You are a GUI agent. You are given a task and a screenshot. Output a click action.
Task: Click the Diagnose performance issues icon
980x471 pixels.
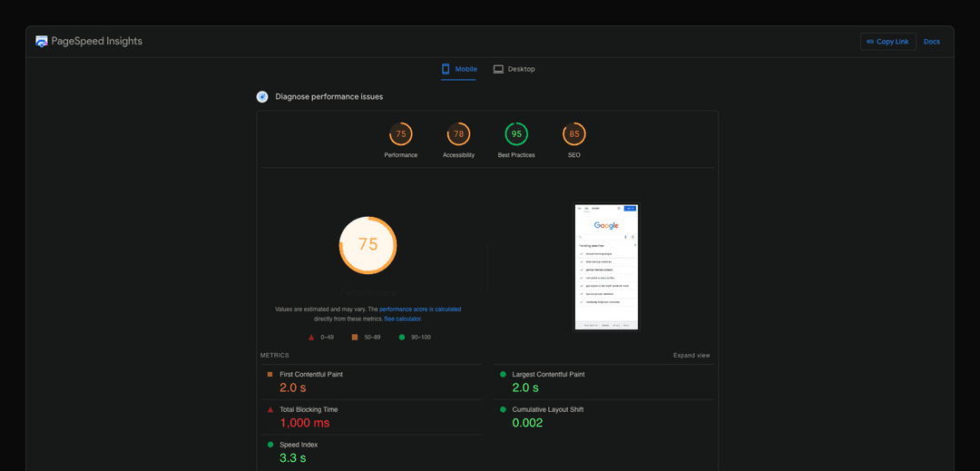[x=262, y=97]
